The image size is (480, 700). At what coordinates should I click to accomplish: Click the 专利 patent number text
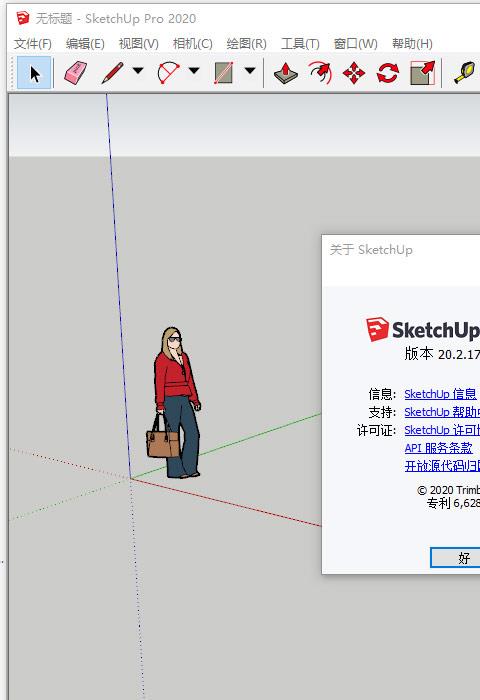coord(453,503)
